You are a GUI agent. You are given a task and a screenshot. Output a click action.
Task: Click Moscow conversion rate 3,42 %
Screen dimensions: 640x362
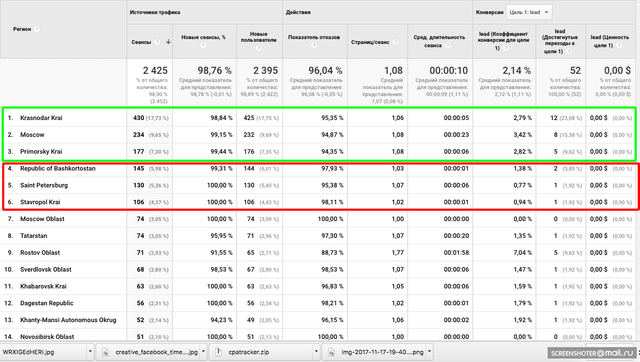[522, 135]
